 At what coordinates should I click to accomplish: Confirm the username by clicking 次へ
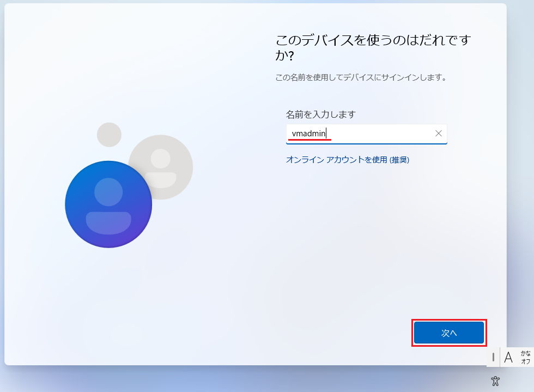pyautogui.click(x=448, y=333)
